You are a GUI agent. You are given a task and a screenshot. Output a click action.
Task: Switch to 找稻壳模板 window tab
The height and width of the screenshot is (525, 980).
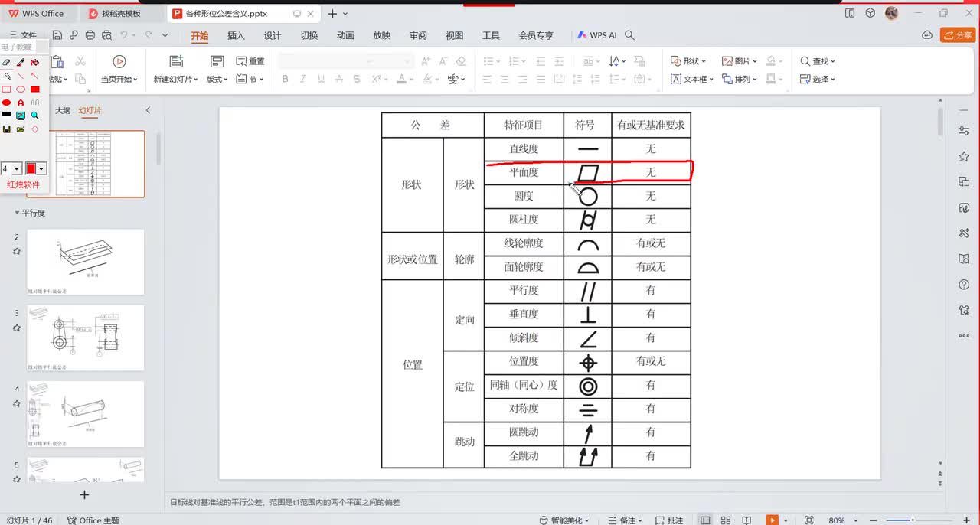(x=122, y=14)
